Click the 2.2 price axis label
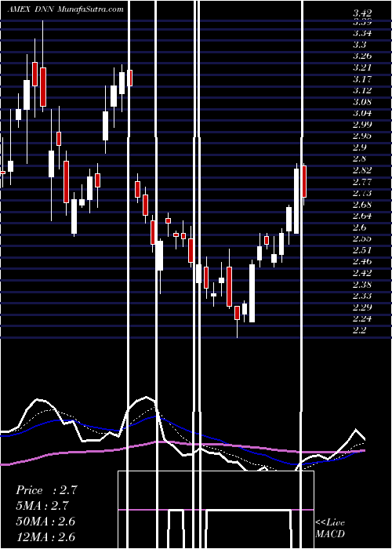Image resolution: width=392 pixels, height=549 pixels. 360,330
